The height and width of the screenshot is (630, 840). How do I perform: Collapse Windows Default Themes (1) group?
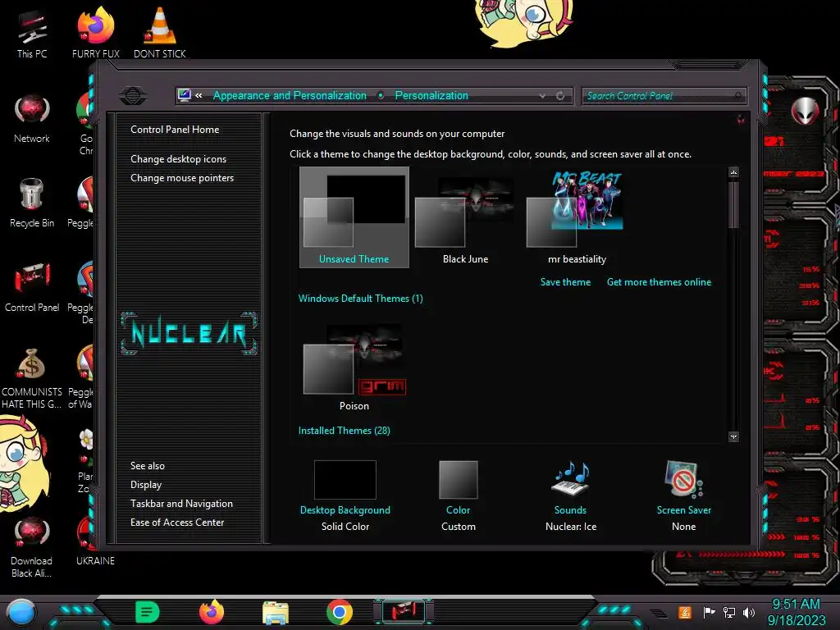(x=361, y=299)
